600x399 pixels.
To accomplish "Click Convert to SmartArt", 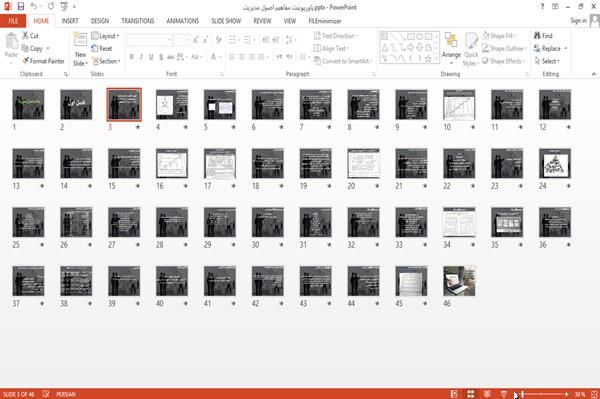I will coord(343,61).
